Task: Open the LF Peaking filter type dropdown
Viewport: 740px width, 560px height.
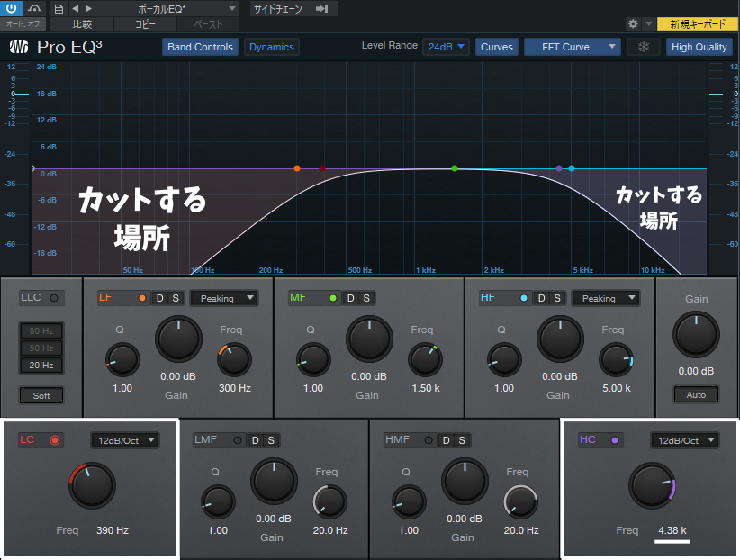Action: (x=224, y=298)
